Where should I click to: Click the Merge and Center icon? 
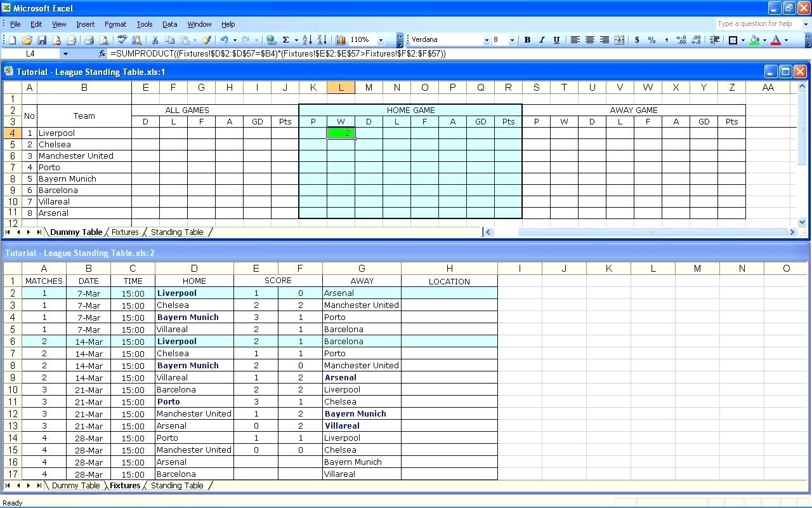pos(619,40)
